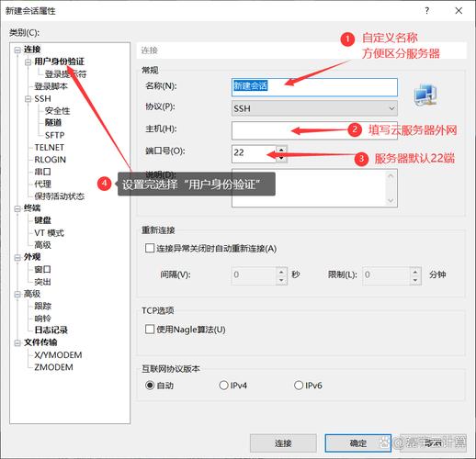
Task: Select 登录提示符 in the tree
Action: click(65, 74)
